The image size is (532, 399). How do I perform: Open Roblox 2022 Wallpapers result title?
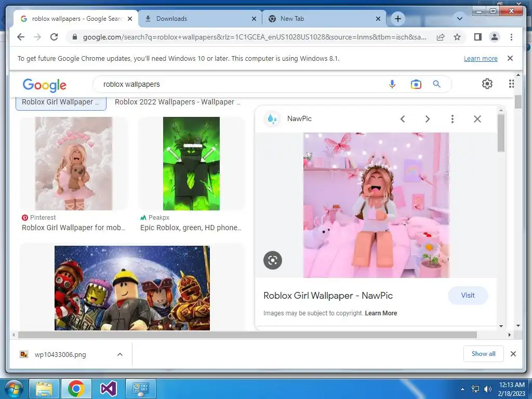click(x=178, y=102)
